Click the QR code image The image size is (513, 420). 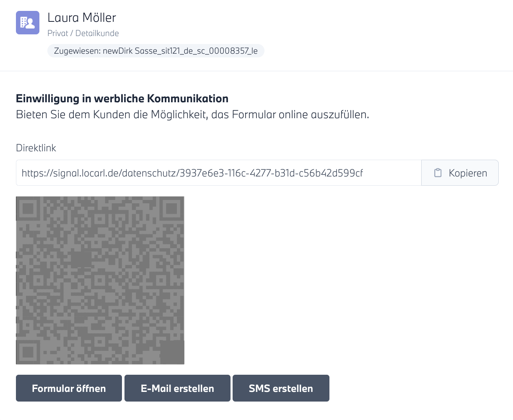coord(100,280)
